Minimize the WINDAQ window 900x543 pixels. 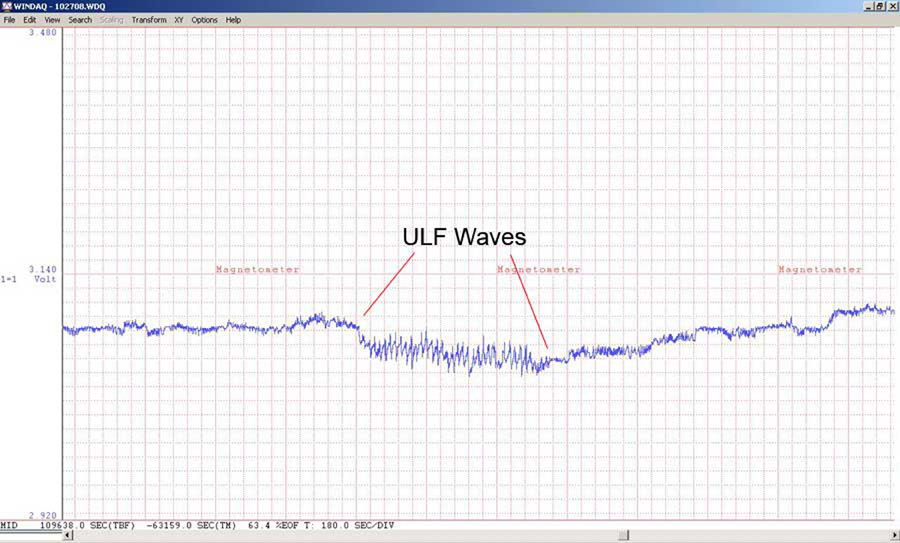click(868, 6)
